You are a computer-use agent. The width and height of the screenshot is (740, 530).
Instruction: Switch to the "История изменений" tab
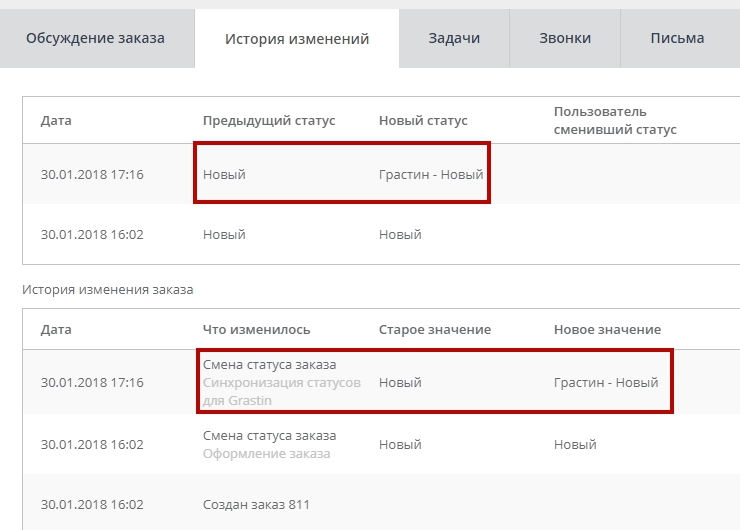297,39
